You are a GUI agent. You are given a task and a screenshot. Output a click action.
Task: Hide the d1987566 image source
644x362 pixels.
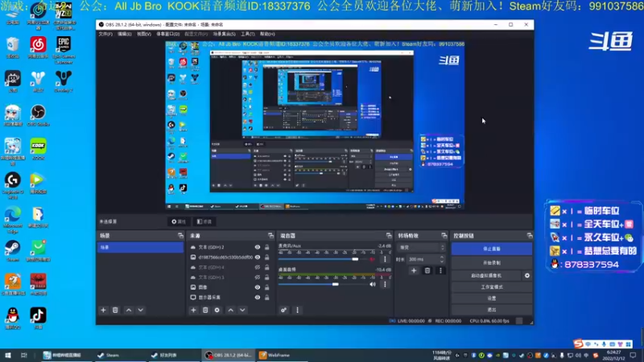pos(258,257)
